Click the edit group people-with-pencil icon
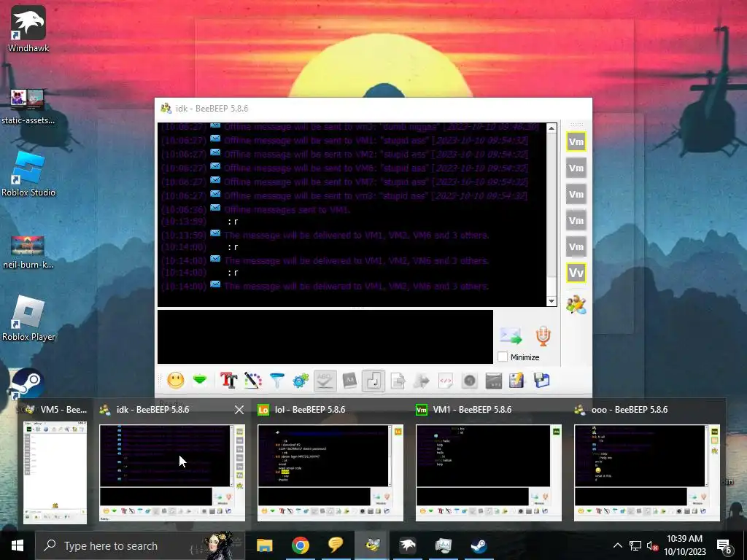 pos(576,304)
